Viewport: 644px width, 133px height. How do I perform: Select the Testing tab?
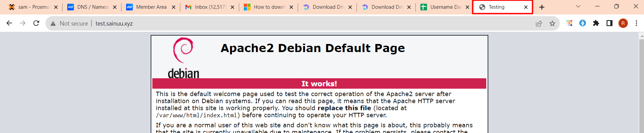click(502, 7)
